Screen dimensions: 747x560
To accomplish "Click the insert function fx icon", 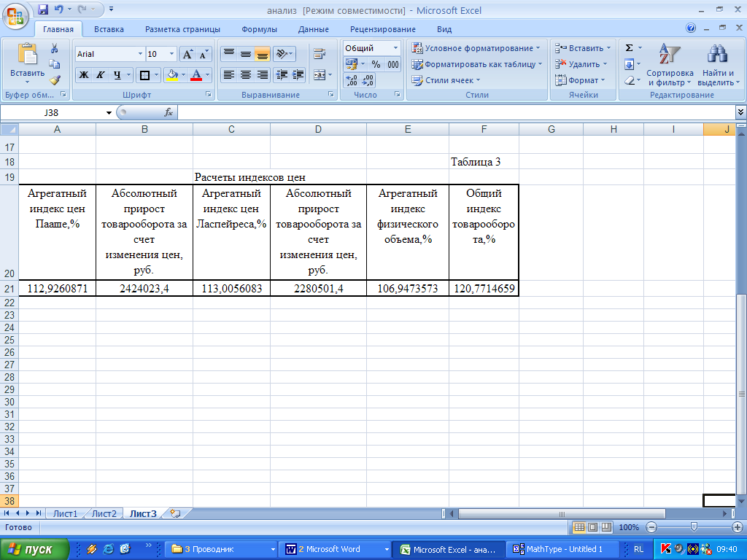I will pyautogui.click(x=168, y=112).
